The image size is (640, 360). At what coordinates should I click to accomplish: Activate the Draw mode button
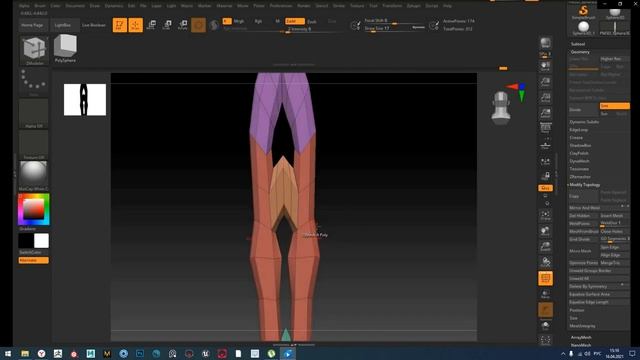click(136, 25)
